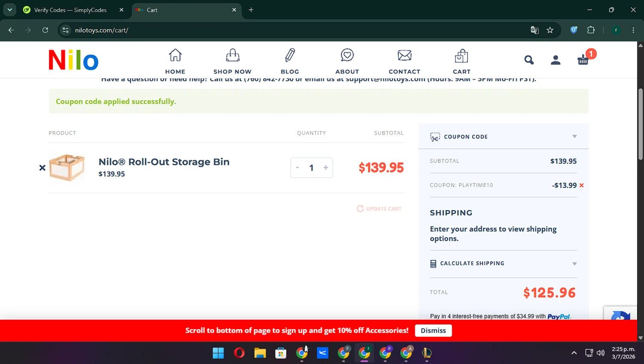The width and height of the screenshot is (644, 364).
Task: Click the Nilo logo
Action: point(73,60)
